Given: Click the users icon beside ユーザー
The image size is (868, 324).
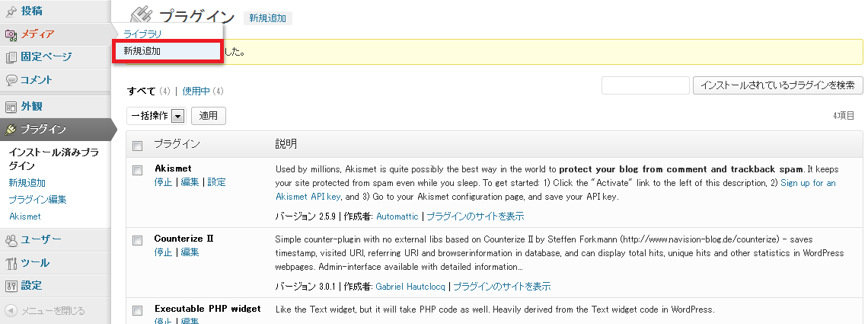Looking at the screenshot, I should click(11, 240).
